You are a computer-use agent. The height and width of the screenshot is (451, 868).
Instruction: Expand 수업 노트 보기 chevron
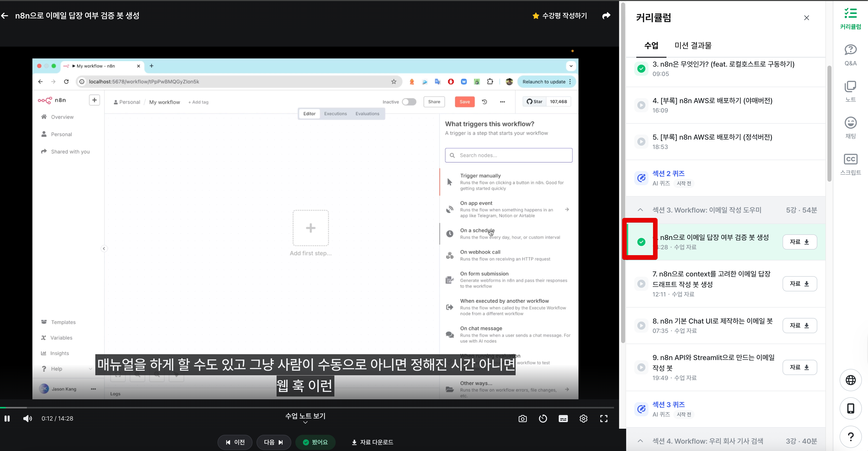pos(305,422)
